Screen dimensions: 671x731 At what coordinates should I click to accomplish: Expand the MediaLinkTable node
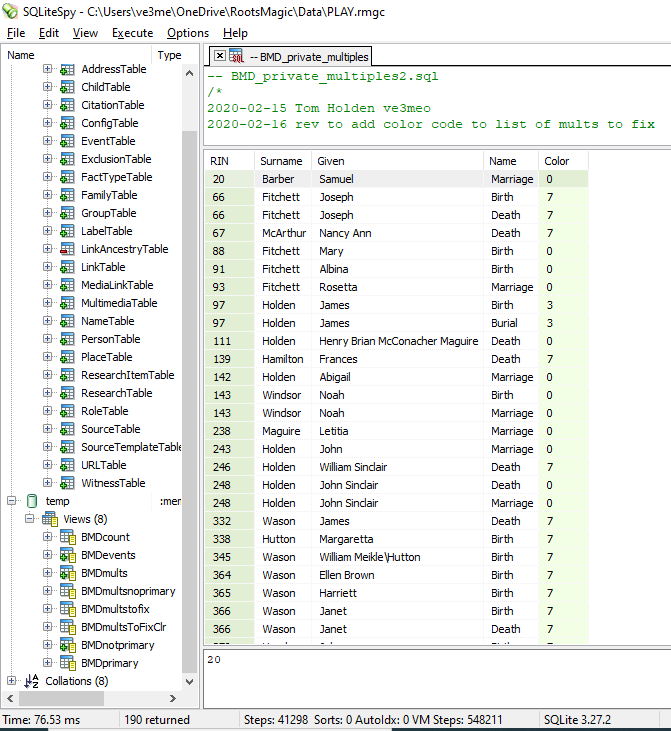[48, 284]
